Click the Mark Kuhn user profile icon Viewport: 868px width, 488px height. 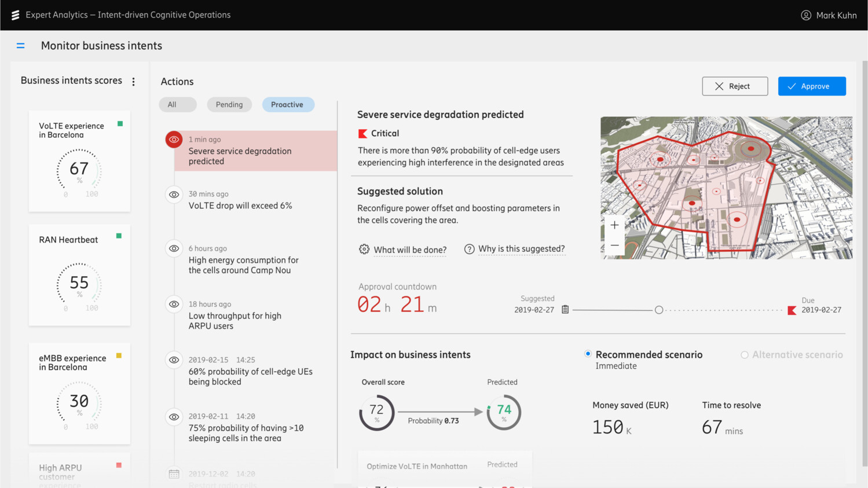[805, 15]
